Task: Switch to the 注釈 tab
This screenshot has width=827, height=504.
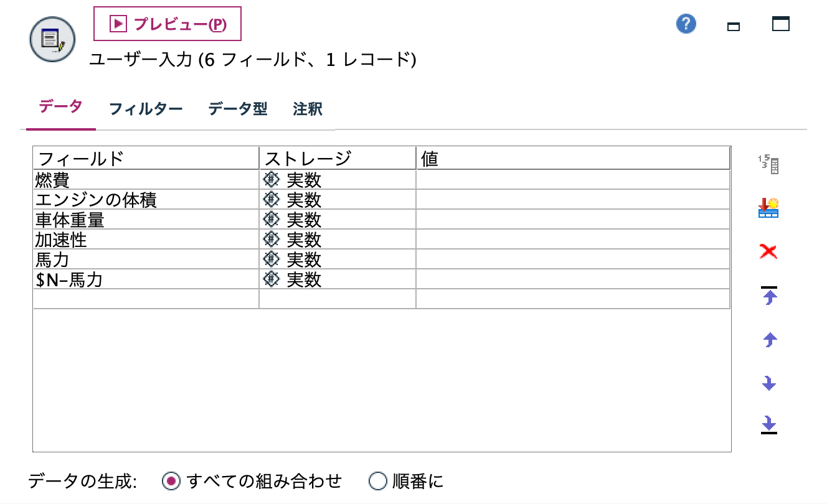Action: click(x=306, y=109)
